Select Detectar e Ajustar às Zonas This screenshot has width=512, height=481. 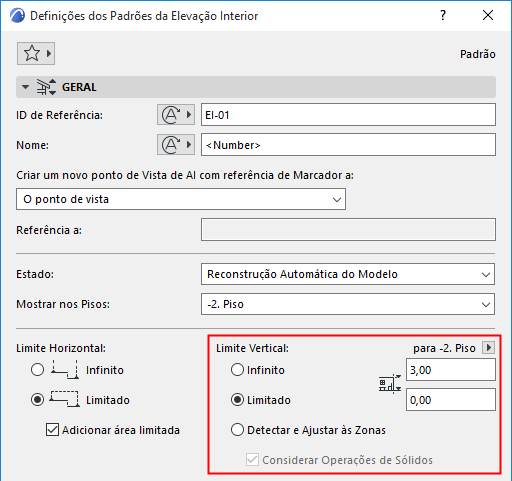[x=237, y=430]
